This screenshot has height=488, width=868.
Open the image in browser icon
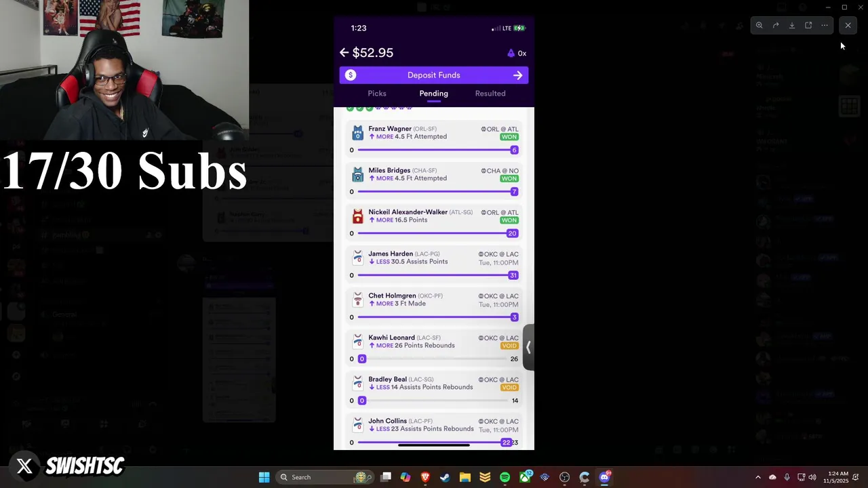808,25
